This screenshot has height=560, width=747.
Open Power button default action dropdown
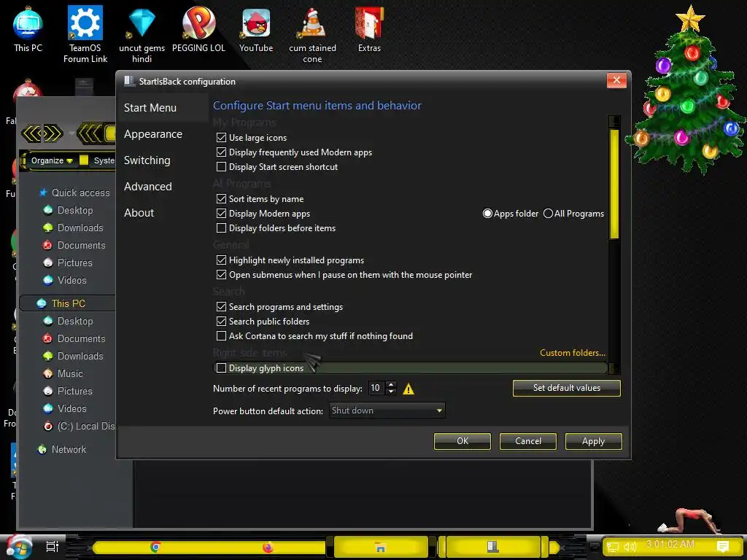pos(387,411)
